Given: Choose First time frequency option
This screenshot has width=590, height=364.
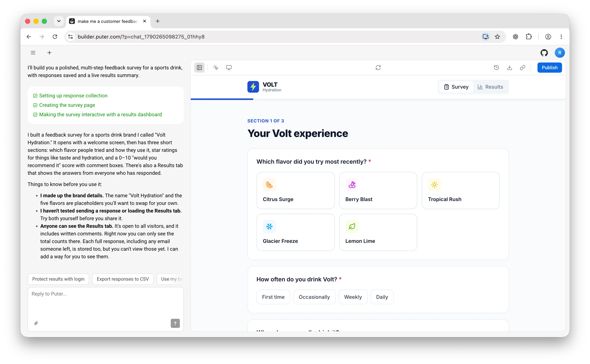Looking at the screenshot, I should [x=273, y=297].
